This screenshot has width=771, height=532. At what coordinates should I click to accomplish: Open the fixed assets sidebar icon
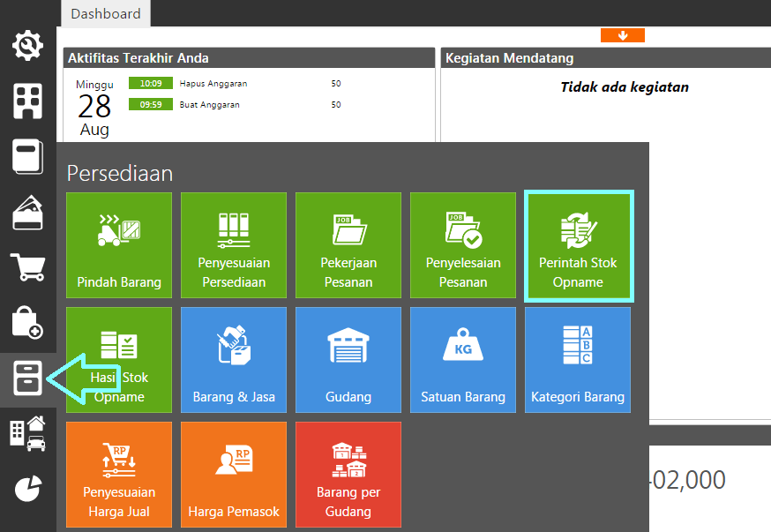pos(27,433)
